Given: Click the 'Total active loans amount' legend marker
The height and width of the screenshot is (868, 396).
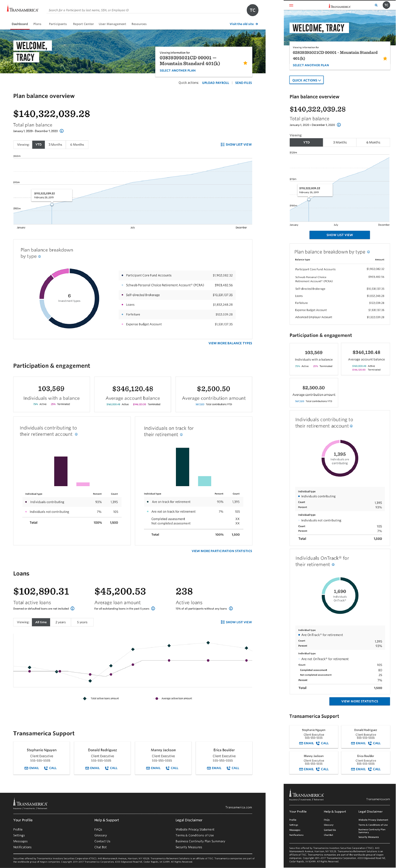Looking at the screenshot, I should pos(85,698).
